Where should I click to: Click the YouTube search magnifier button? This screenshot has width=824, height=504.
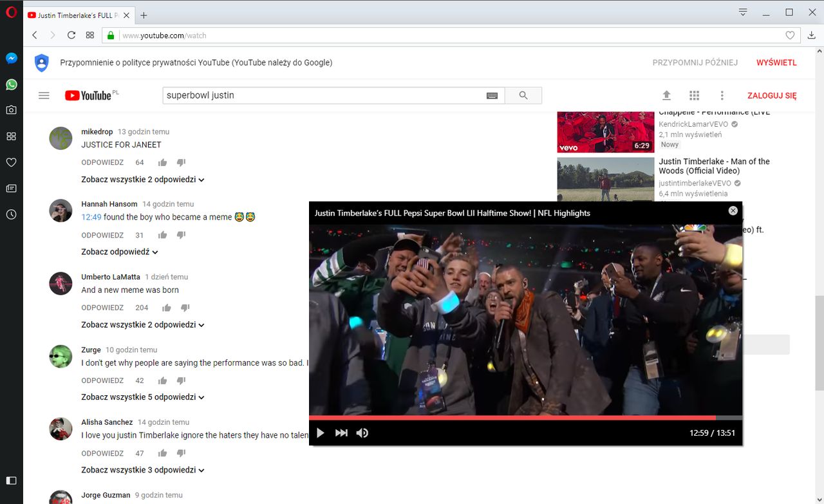[523, 95]
